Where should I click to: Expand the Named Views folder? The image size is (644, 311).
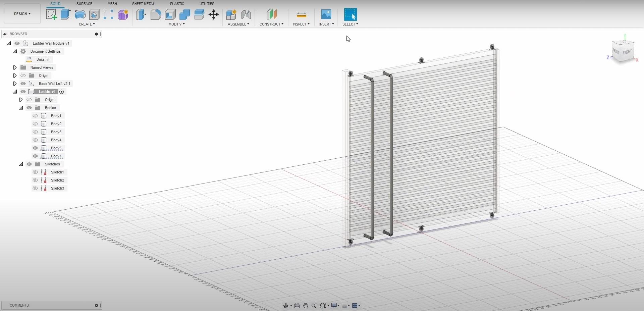tap(15, 67)
